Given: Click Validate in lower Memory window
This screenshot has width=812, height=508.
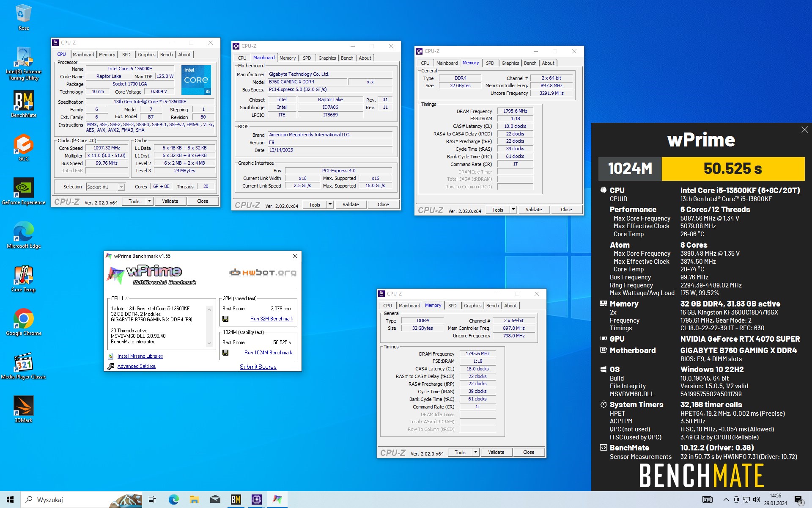Looking at the screenshot, I should pos(496,452).
